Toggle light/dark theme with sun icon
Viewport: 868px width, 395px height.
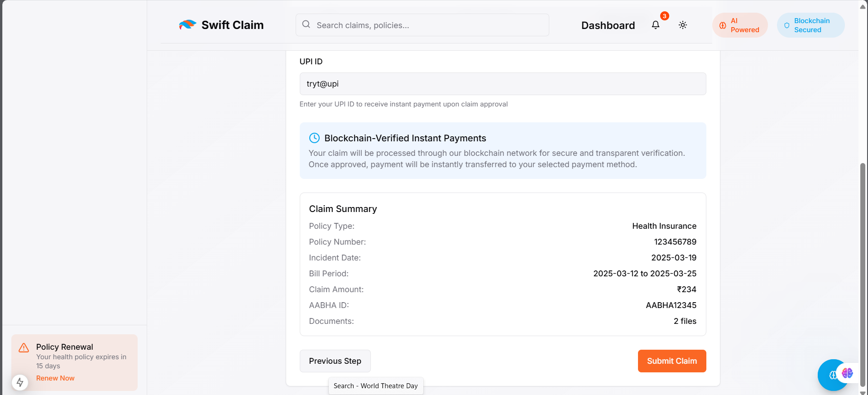pos(682,25)
